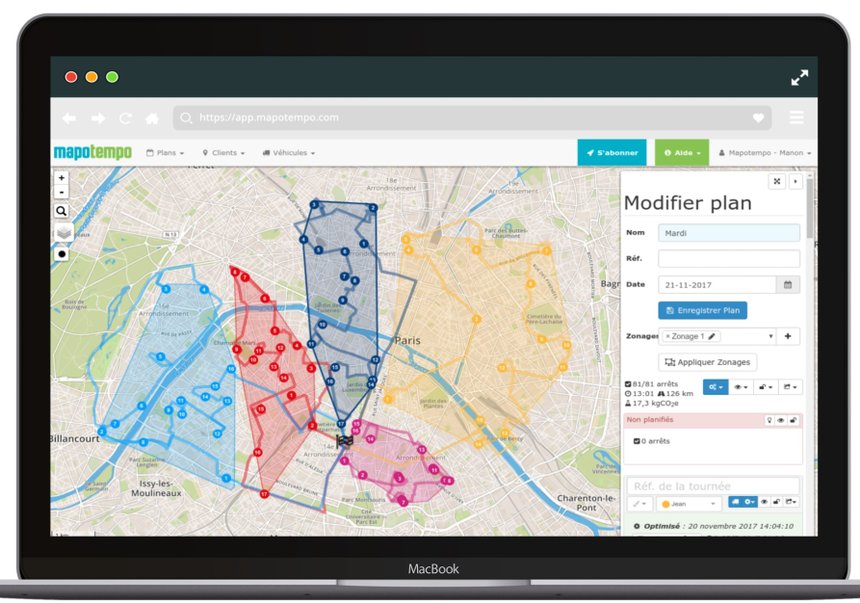Click Enregistrer Plan button

(x=703, y=311)
